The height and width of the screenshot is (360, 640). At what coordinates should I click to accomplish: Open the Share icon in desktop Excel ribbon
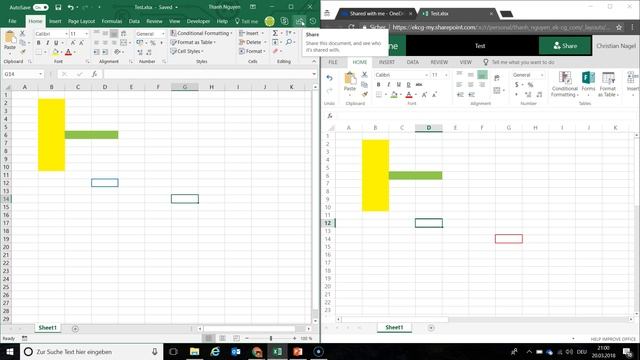(300, 21)
